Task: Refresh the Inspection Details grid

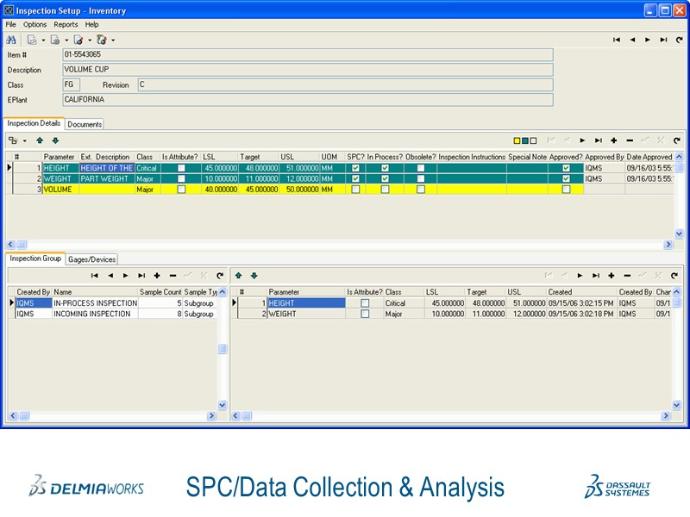Action: (676, 141)
